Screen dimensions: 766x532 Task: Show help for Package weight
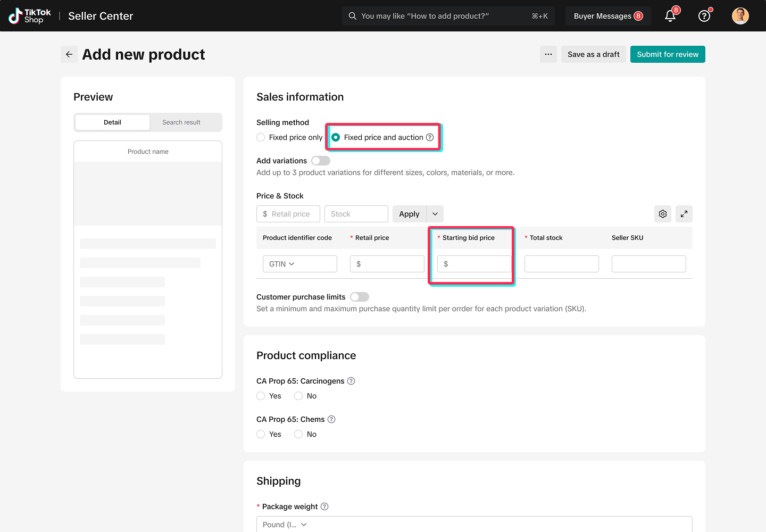pos(324,506)
